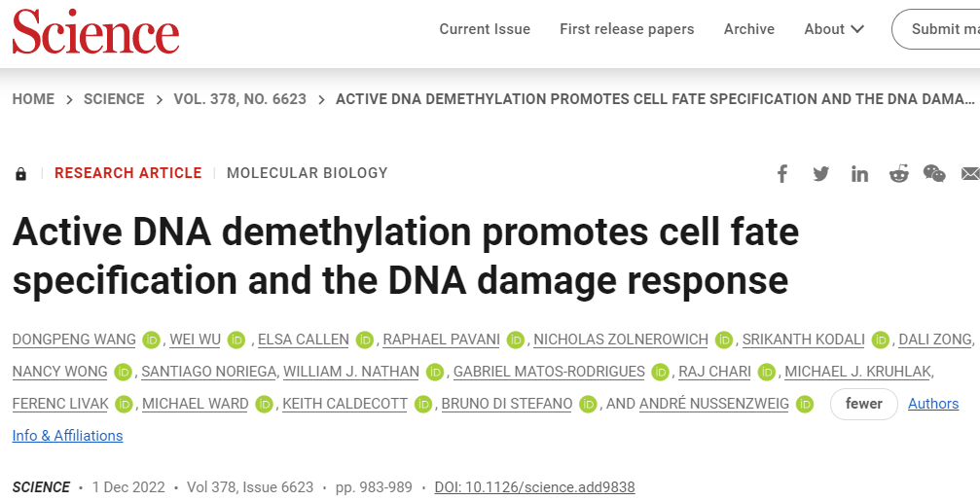Expand the About dropdown menu
Image resolution: width=980 pixels, height=501 pixels.
point(834,29)
